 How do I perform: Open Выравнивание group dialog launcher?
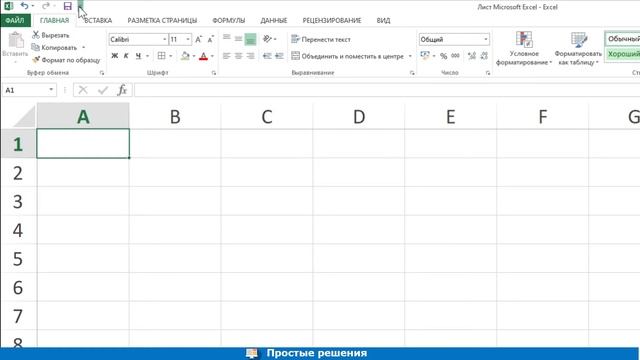412,73
